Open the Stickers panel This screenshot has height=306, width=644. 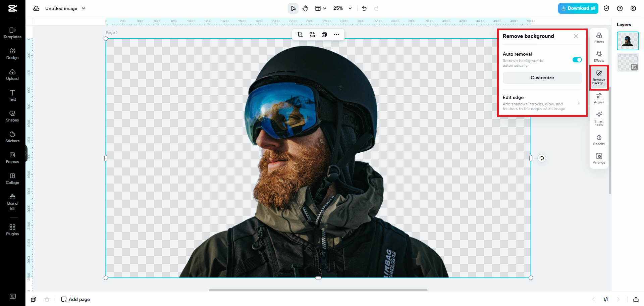12,137
